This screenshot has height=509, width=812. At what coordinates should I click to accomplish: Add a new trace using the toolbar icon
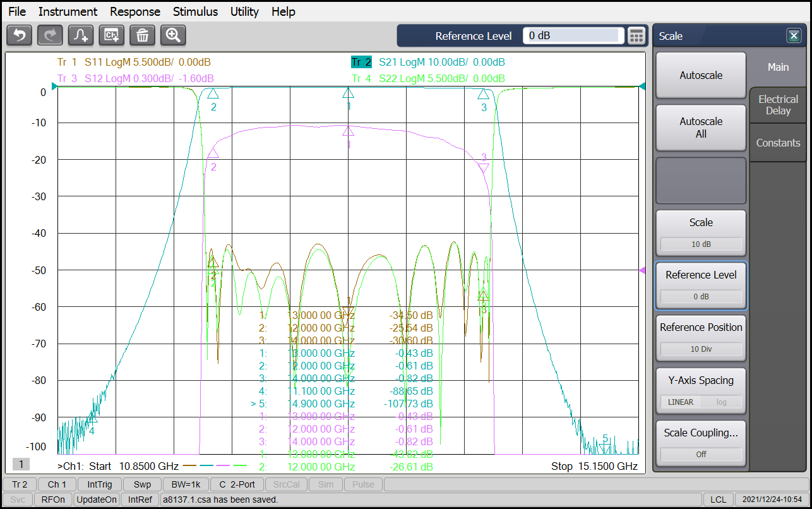click(81, 35)
